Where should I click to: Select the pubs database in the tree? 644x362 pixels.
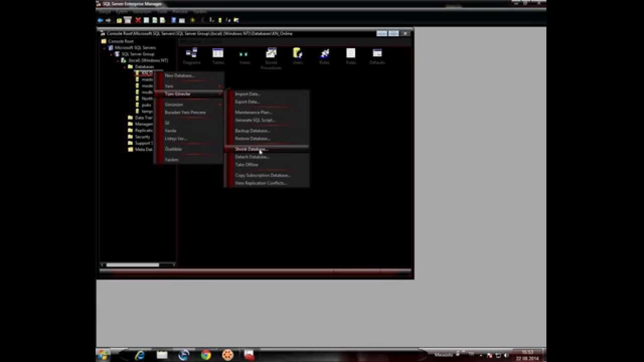(x=146, y=105)
